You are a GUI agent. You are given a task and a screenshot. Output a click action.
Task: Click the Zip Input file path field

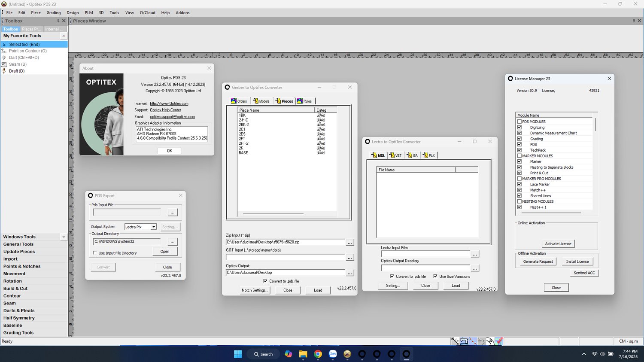[x=286, y=242]
